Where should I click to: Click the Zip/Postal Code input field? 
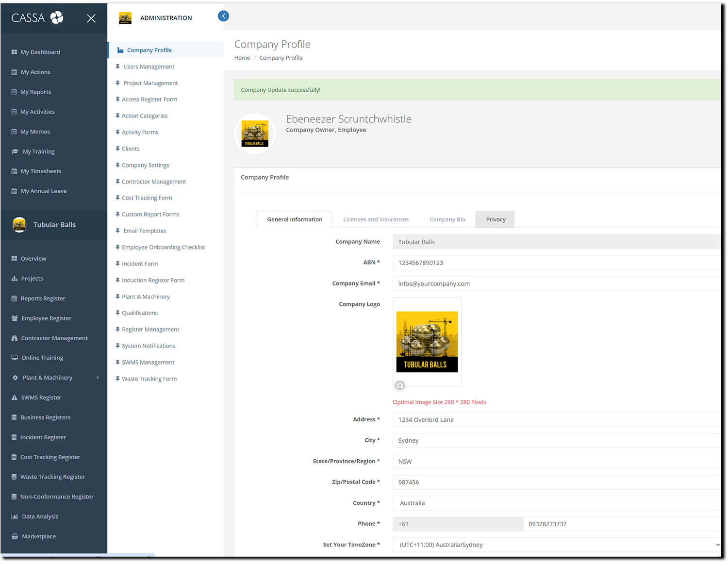557,483
